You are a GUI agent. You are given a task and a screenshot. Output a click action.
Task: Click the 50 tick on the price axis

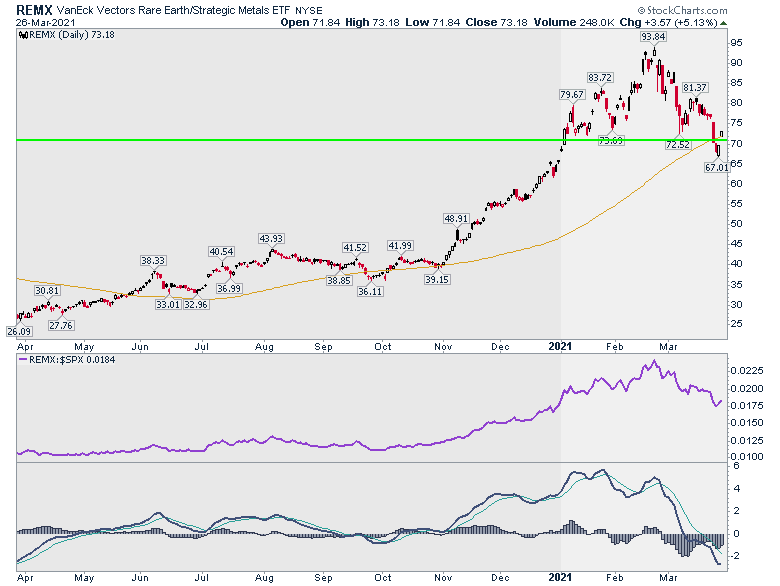tap(736, 224)
